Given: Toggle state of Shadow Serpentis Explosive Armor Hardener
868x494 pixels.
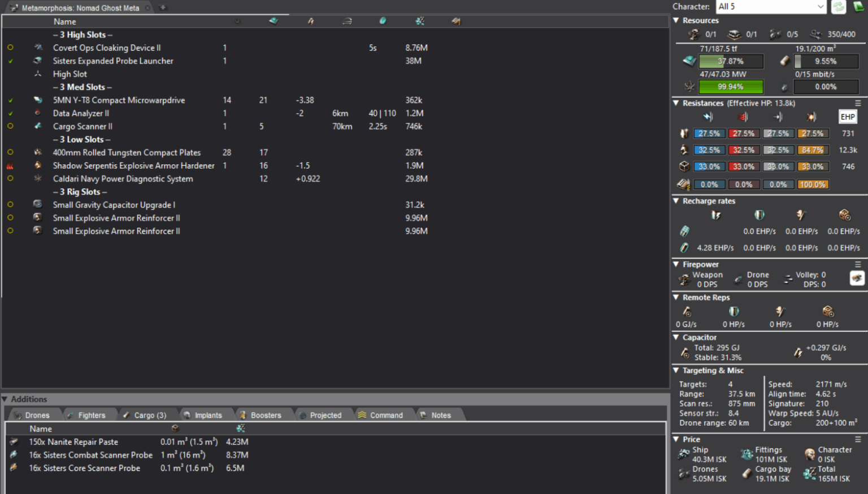Looking at the screenshot, I should [x=10, y=166].
